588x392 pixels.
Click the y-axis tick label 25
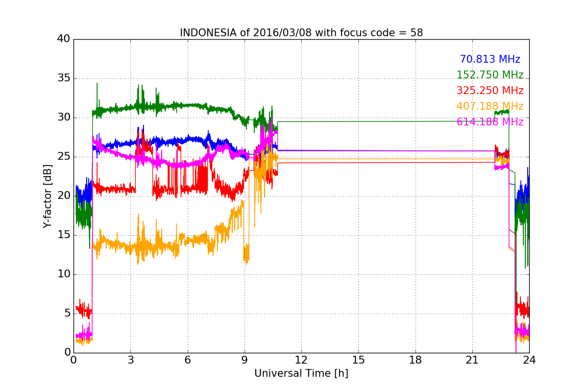(64, 157)
